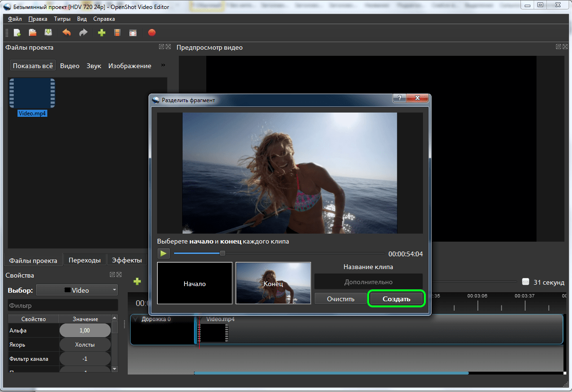Undo the last action with orange arrow
This screenshot has width=572, height=392.
coord(67,33)
